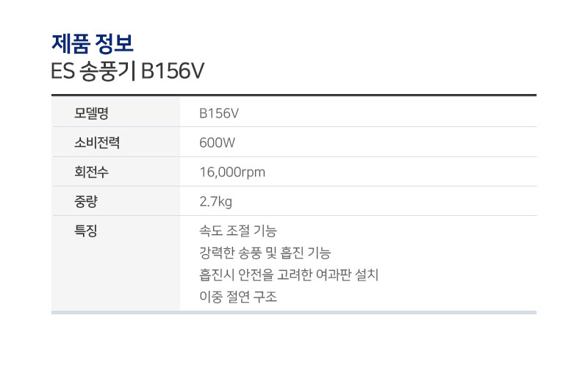Click the word 송풍기 in the title

pos(107,71)
